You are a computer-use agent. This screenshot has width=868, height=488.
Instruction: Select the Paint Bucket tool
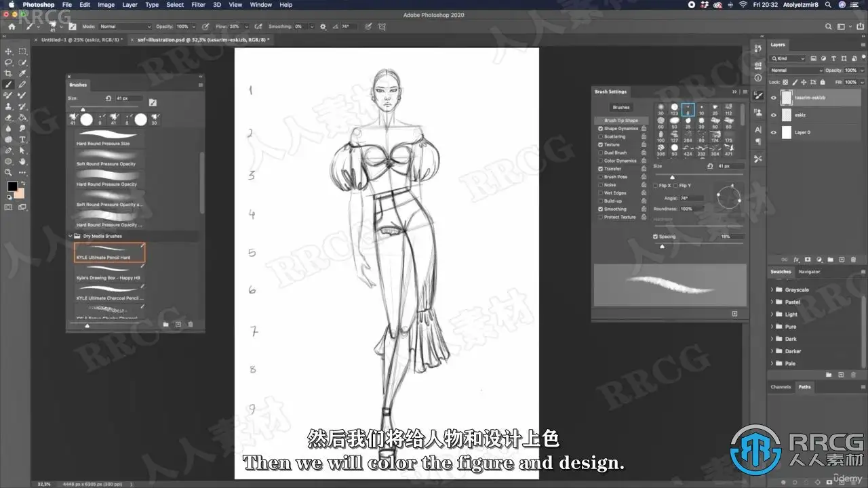[x=22, y=117]
